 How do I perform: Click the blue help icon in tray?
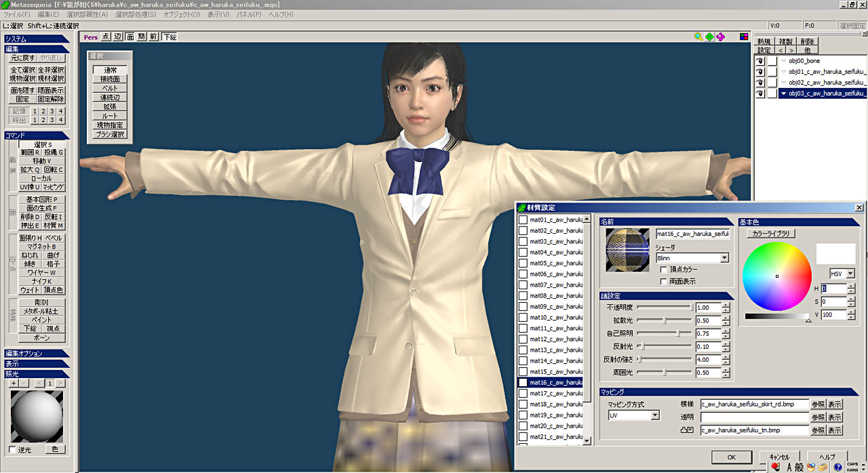[838, 467]
